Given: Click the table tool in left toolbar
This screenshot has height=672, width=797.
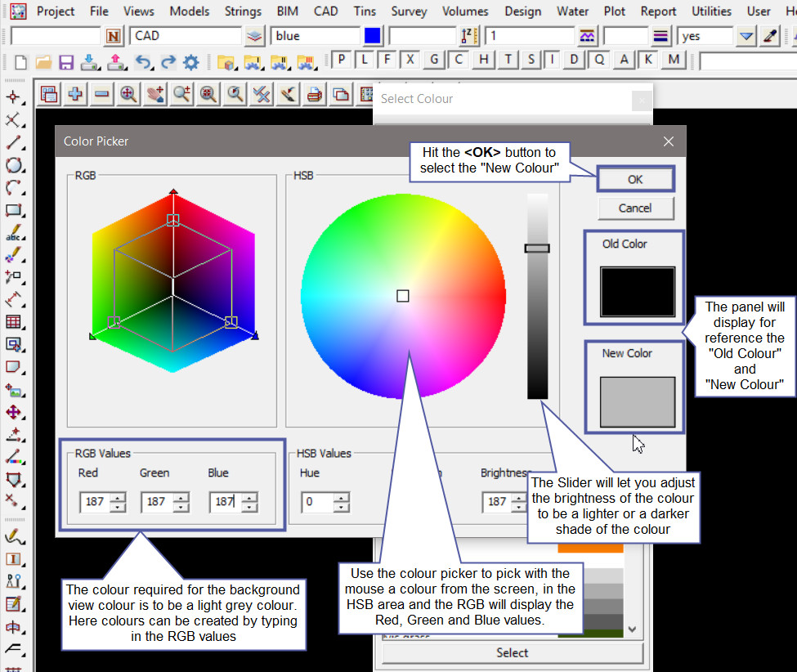Looking at the screenshot, I should [x=13, y=321].
